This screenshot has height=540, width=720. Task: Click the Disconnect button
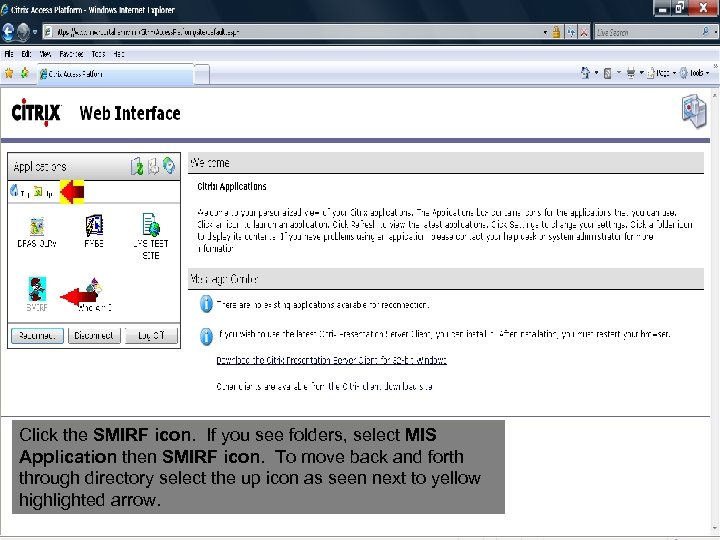click(x=94, y=336)
